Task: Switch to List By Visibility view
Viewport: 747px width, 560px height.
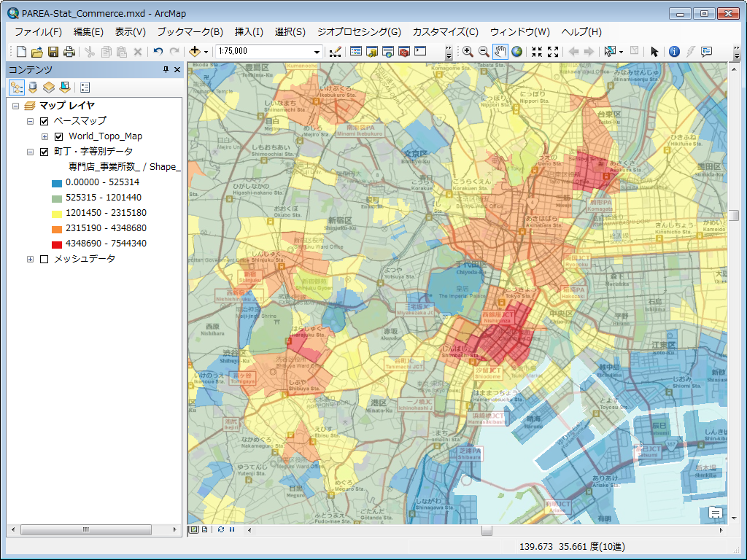Action: 49,87
